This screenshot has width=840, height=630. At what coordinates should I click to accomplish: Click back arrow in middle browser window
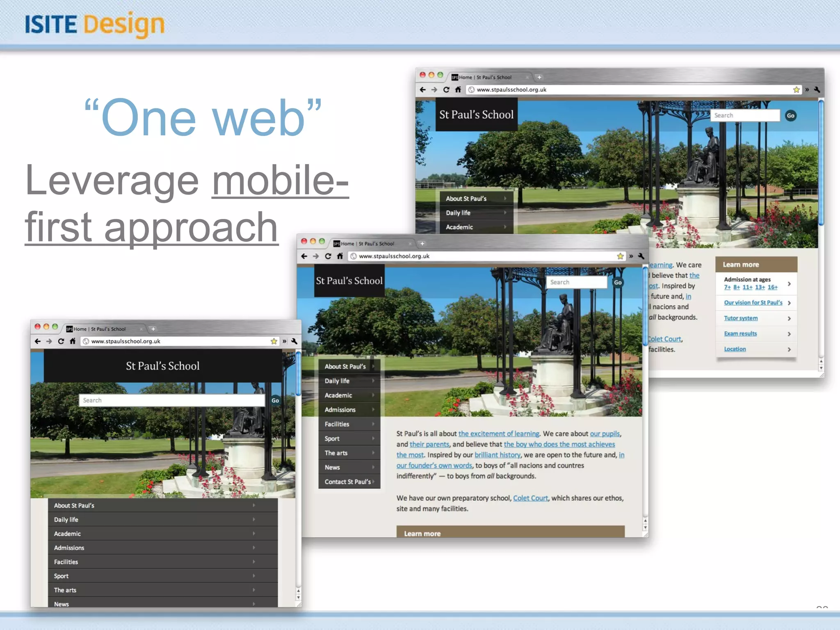click(304, 256)
